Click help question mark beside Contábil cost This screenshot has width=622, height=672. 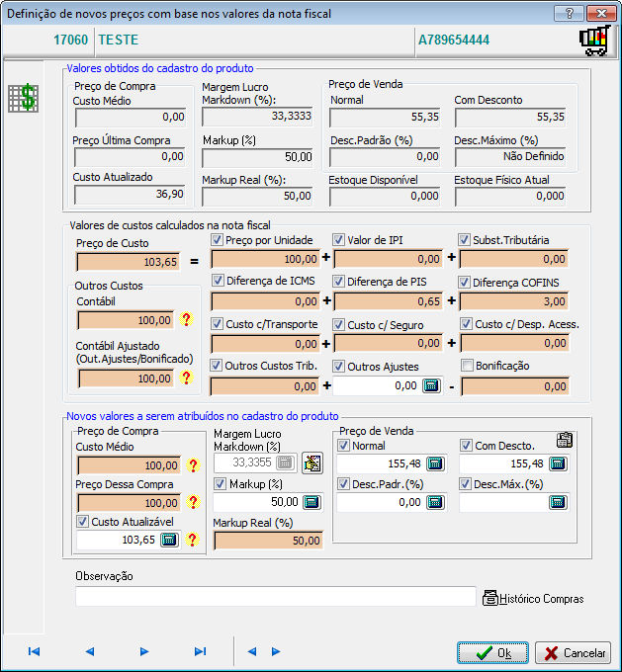pos(184,320)
